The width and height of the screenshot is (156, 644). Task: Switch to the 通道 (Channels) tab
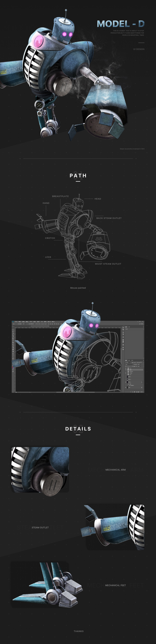click(129, 360)
